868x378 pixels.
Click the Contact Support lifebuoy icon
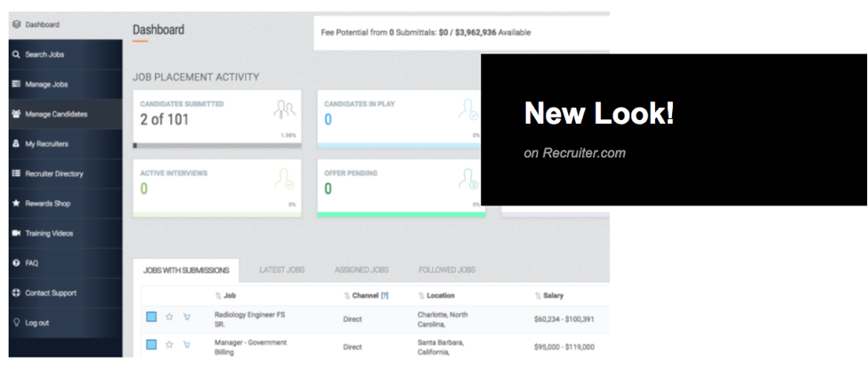click(x=16, y=293)
